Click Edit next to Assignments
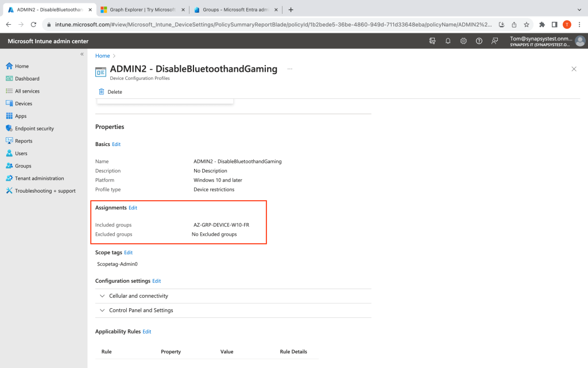The width and height of the screenshot is (588, 368). 133,208
